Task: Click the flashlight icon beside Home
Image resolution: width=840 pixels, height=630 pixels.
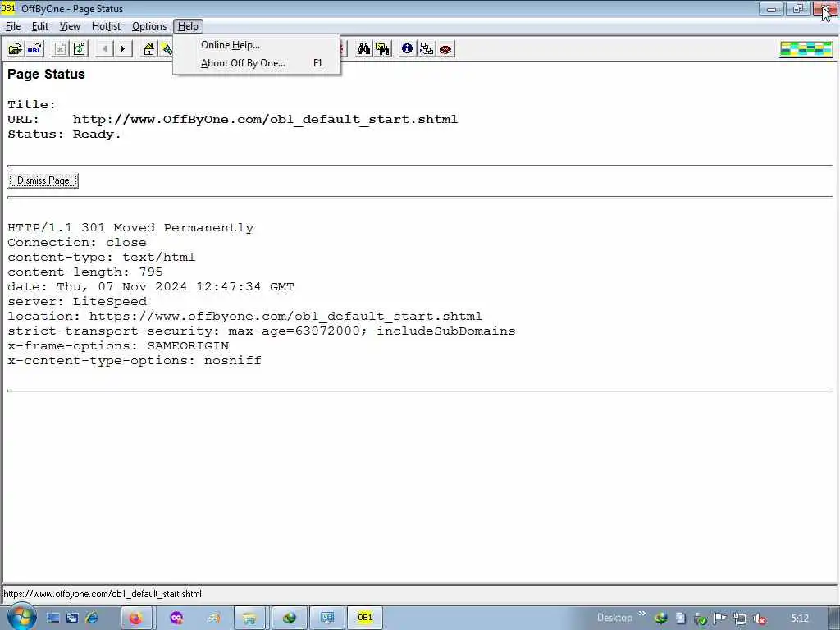Action: (167, 49)
